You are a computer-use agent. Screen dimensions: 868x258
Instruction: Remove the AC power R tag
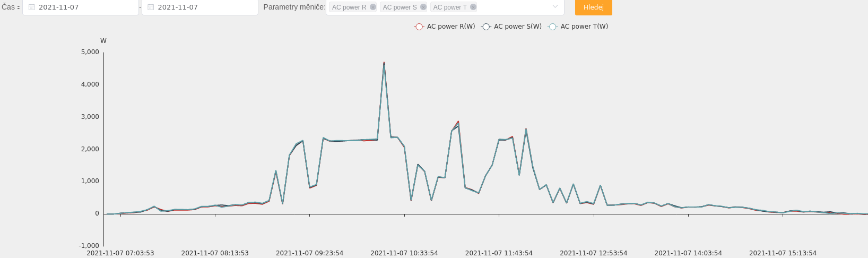[x=373, y=7]
